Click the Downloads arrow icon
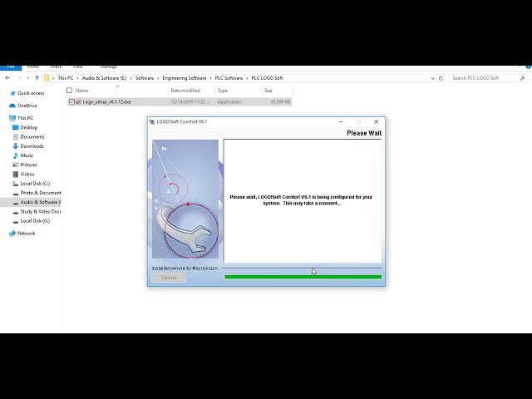Viewport: 532px width, 399px height. (x=15, y=146)
